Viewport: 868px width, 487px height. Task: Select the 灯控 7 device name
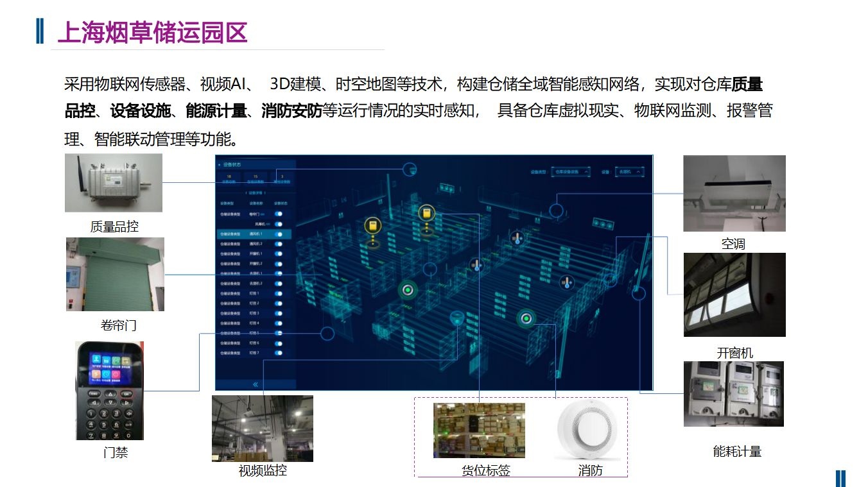click(x=254, y=353)
